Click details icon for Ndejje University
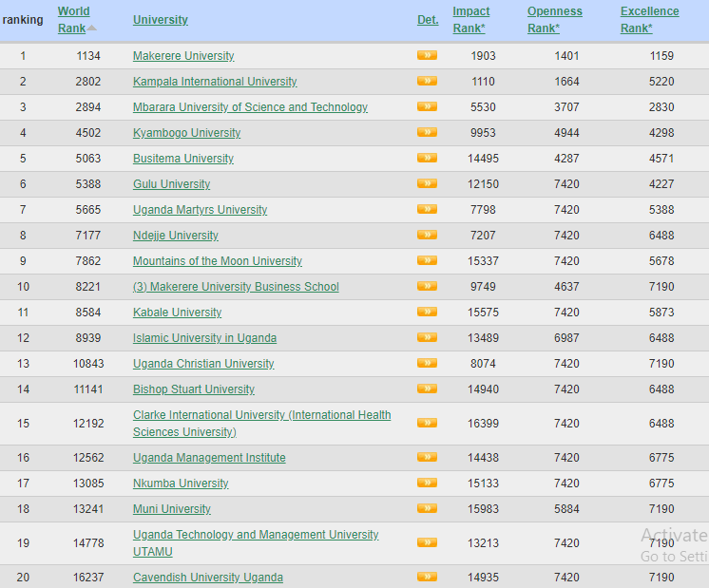709x588 pixels. [x=427, y=235]
